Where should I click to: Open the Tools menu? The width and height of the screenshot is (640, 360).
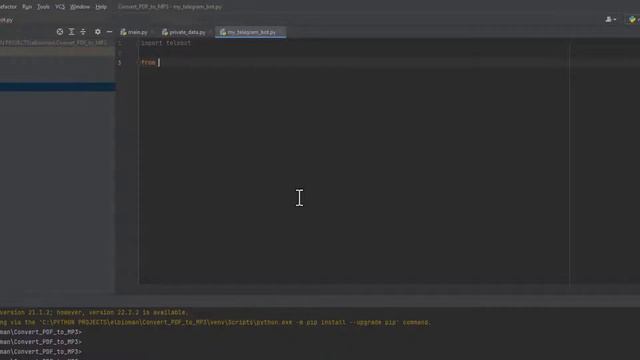(43, 7)
